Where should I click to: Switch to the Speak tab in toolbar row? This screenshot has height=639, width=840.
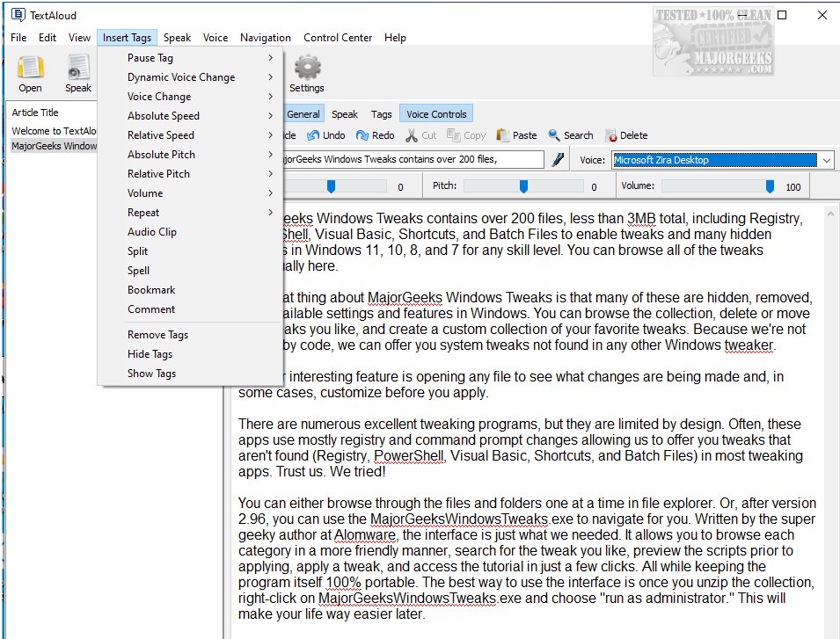[345, 114]
